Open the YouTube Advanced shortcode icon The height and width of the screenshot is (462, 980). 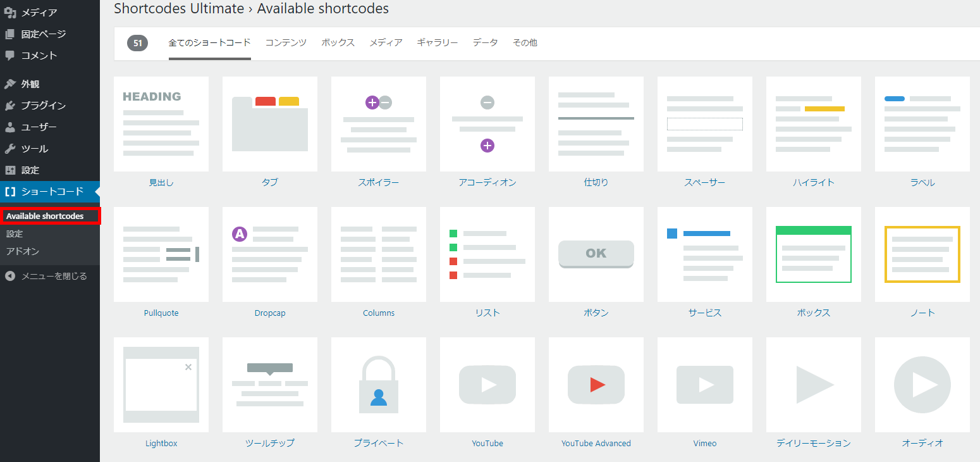coord(596,385)
